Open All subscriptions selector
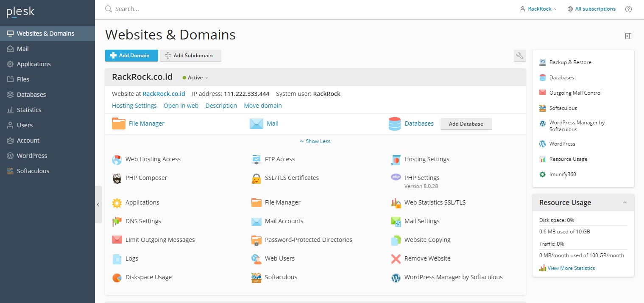This screenshot has width=644, height=303. (592, 9)
